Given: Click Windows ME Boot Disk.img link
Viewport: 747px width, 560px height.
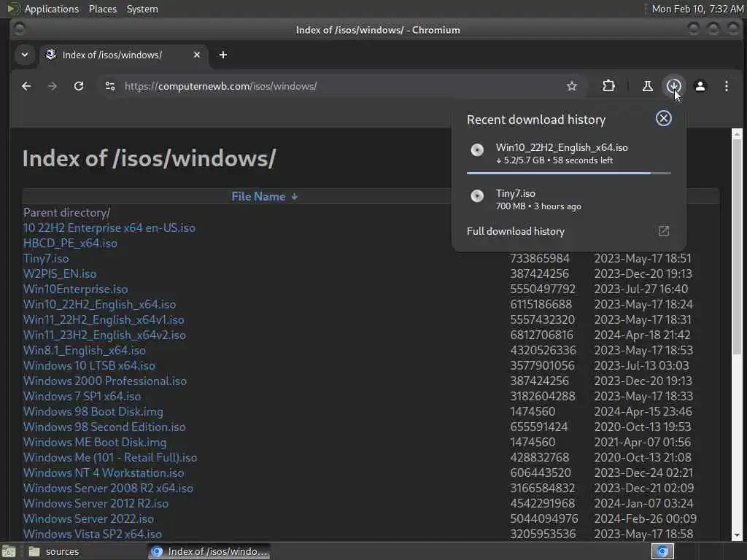Looking at the screenshot, I should pos(95,442).
